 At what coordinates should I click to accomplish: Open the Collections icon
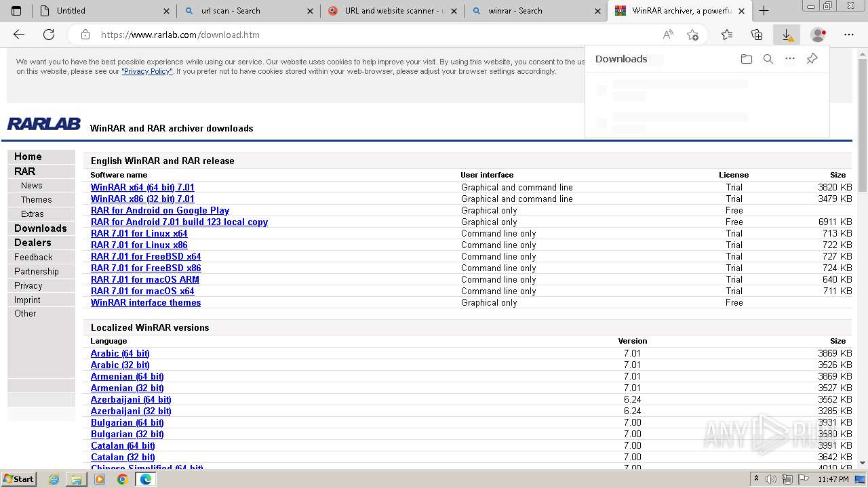(x=757, y=35)
